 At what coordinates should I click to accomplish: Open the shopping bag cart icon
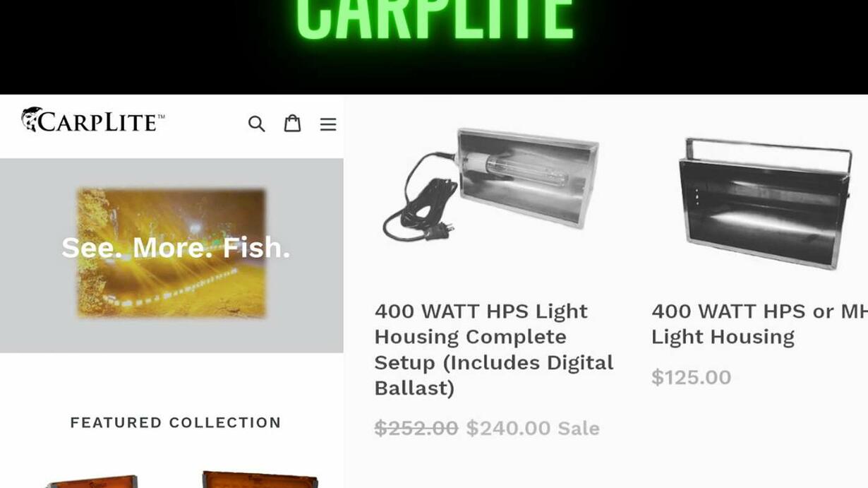tap(292, 123)
